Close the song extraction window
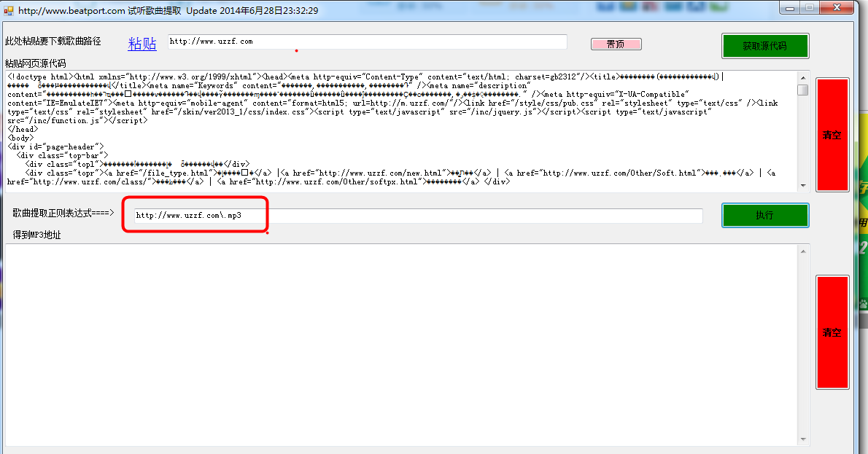Image resolution: width=868 pixels, height=454 pixels. (x=837, y=8)
